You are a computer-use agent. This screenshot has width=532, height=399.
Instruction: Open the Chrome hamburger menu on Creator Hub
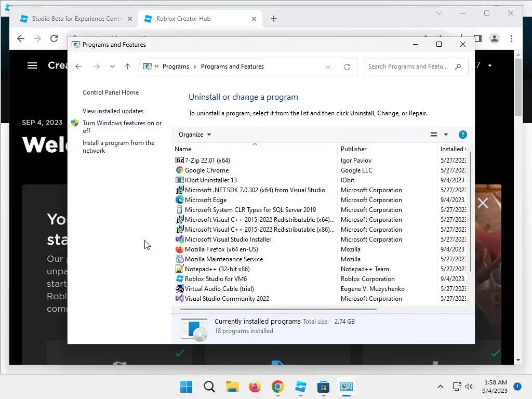pyautogui.click(x=32, y=65)
